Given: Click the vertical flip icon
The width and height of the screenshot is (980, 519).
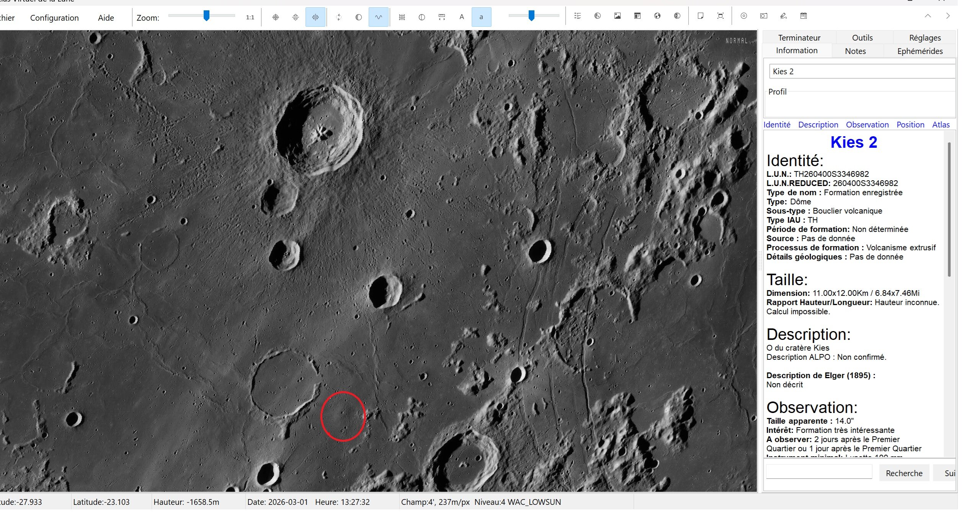Looking at the screenshot, I should coord(295,17).
